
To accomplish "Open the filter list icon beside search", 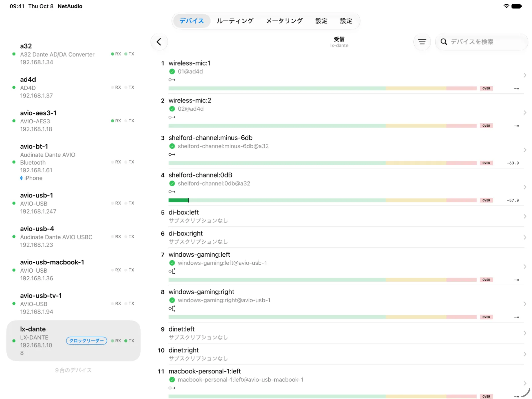I will pos(422,42).
